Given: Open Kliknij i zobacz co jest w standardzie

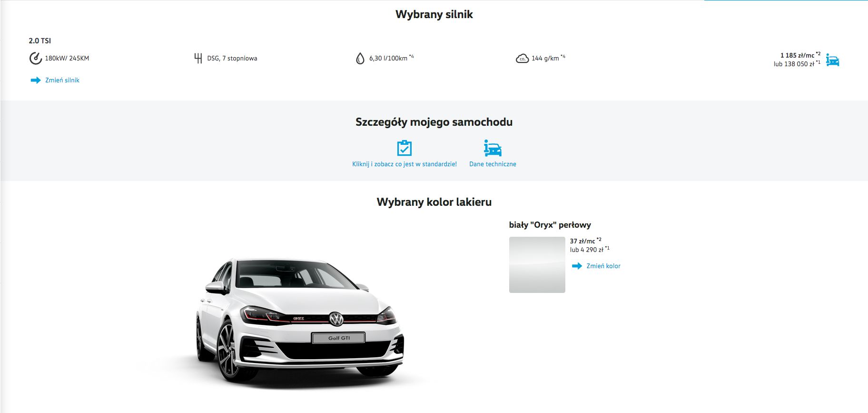Looking at the screenshot, I should click(x=404, y=164).
